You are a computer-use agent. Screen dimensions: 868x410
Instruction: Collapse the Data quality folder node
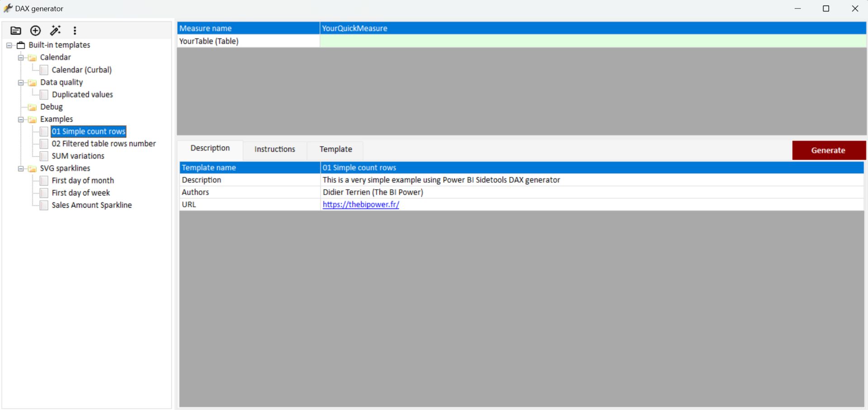point(21,82)
